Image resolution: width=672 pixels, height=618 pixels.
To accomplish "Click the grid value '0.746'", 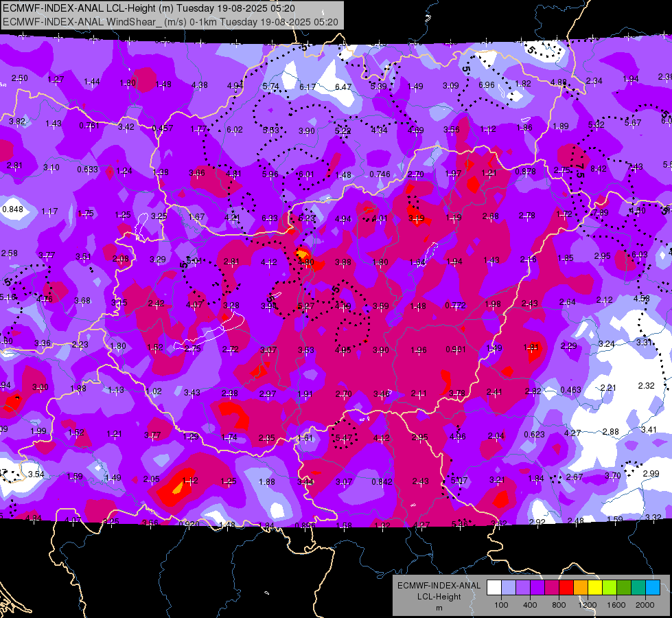I will (380, 174).
